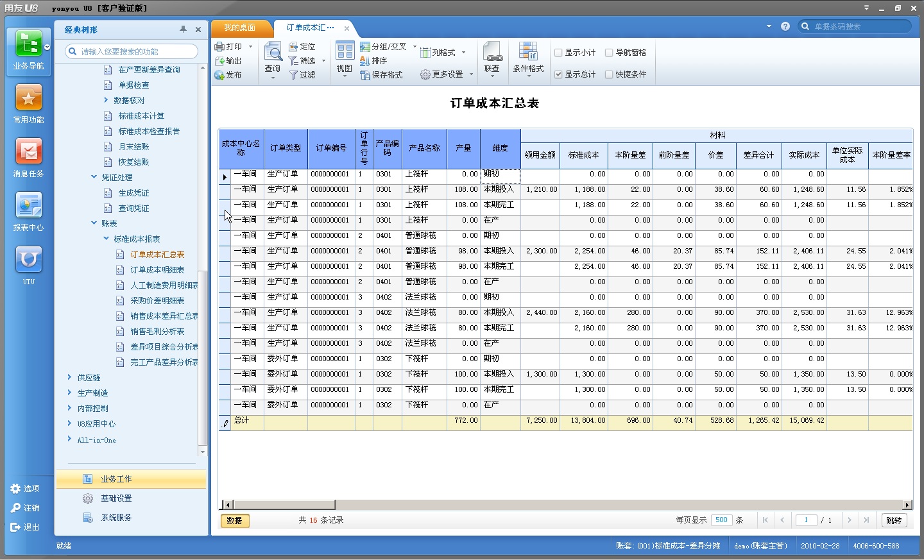Screen dimensions: 924x560
Task: Enable 显示小计 checkbox
Action: click(x=558, y=53)
